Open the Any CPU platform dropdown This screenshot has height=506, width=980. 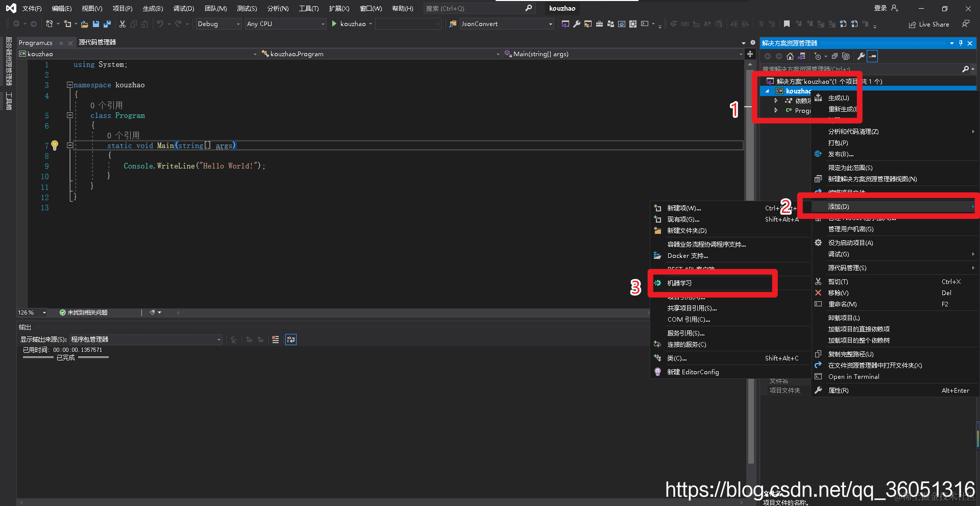point(285,24)
